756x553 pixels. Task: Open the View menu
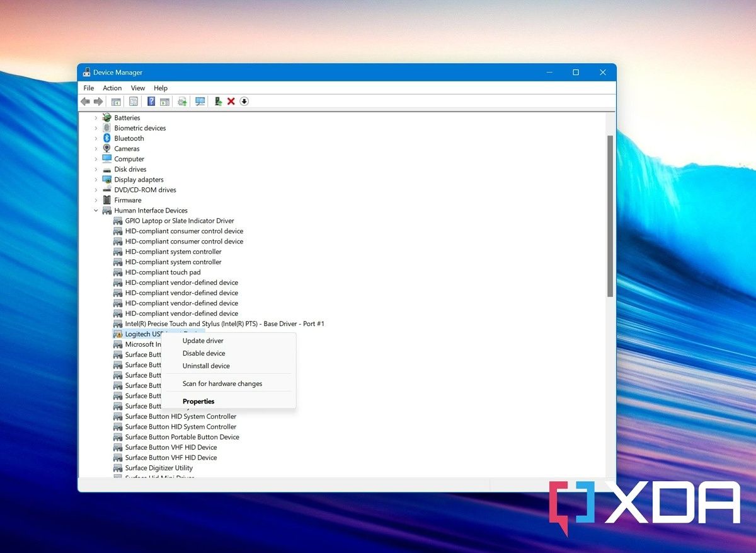click(x=138, y=88)
